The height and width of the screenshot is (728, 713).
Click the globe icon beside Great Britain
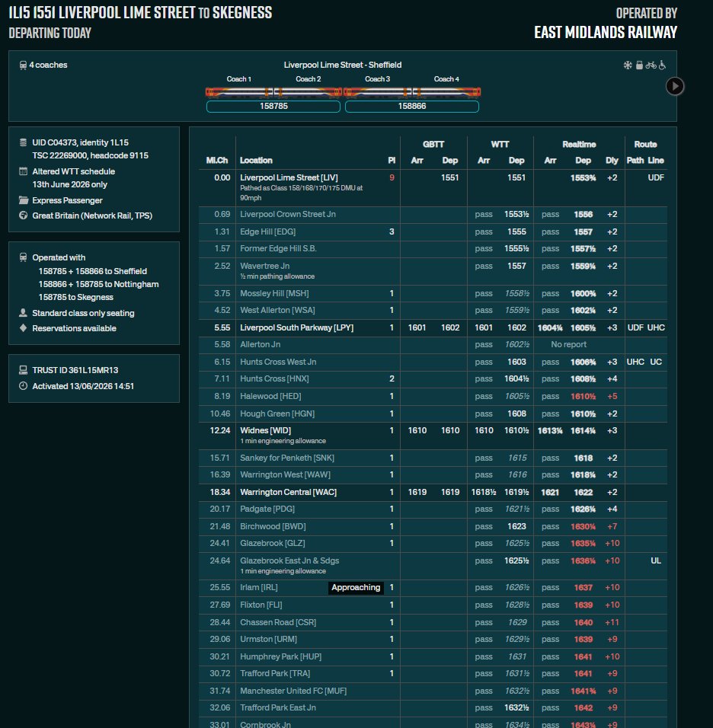tap(23, 216)
